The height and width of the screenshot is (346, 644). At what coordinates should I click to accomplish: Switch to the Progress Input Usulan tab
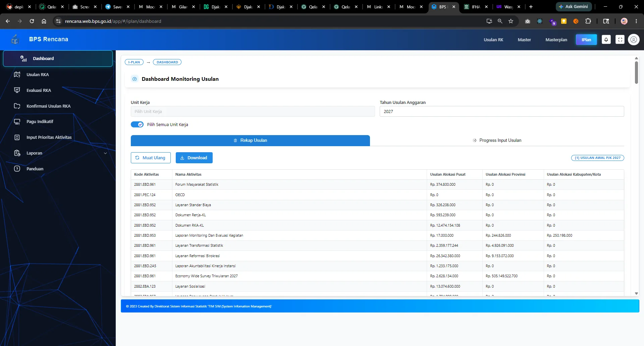click(x=497, y=140)
